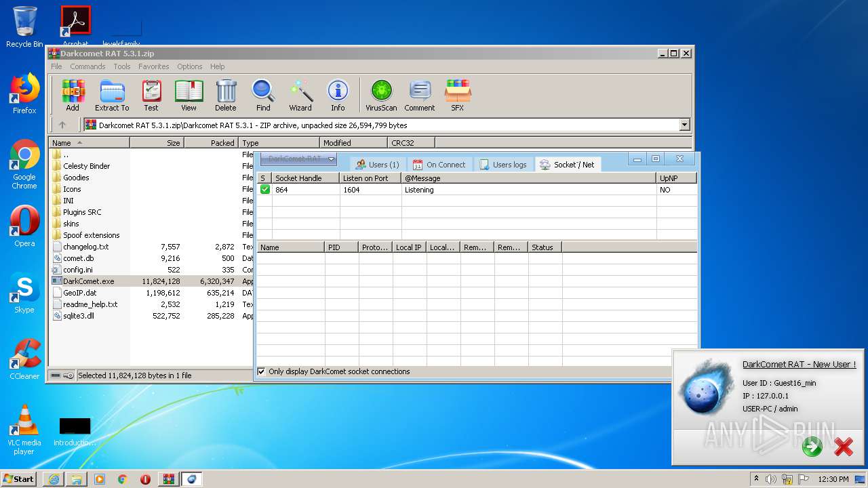868x488 pixels.
Task: Open Google Chrome desktop shortcut
Action: pyautogui.click(x=24, y=165)
